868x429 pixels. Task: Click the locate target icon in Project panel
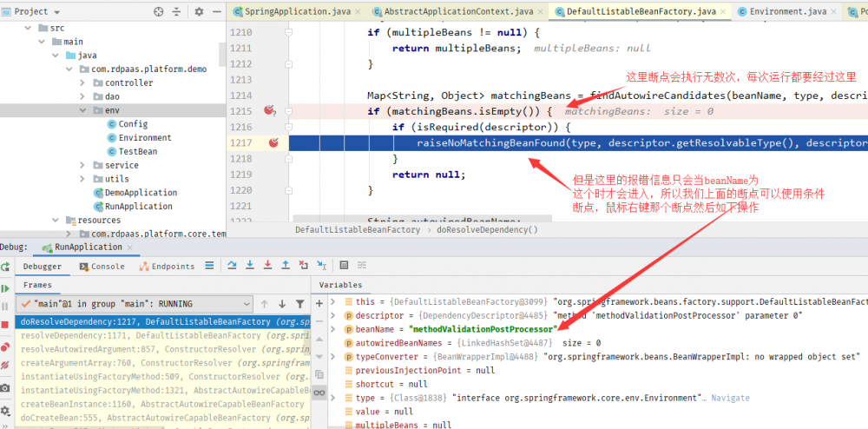click(158, 11)
